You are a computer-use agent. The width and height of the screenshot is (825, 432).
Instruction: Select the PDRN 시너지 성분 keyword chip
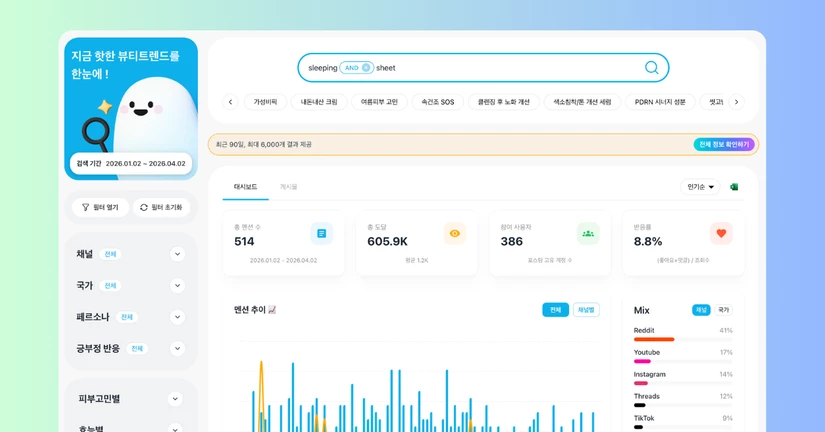click(x=660, y=102)
